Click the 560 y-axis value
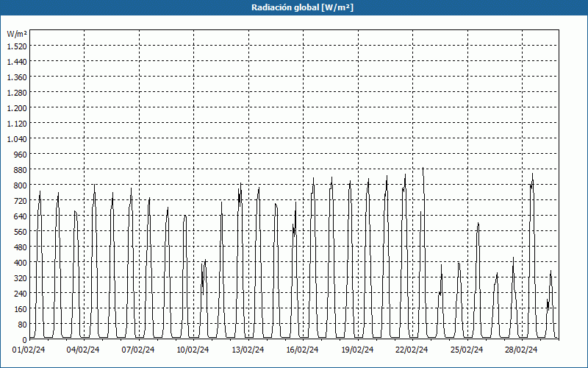588x368 pixels. point(21,232)
